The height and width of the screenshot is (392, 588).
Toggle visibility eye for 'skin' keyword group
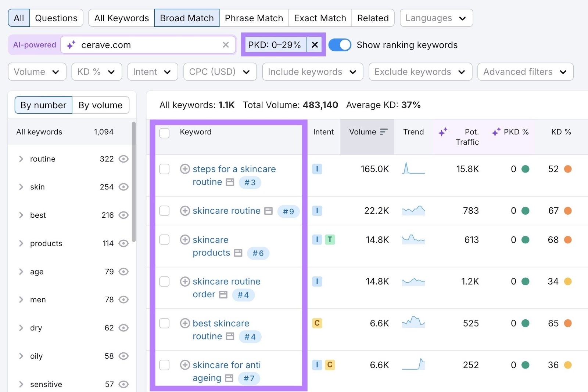pos(123,187)
